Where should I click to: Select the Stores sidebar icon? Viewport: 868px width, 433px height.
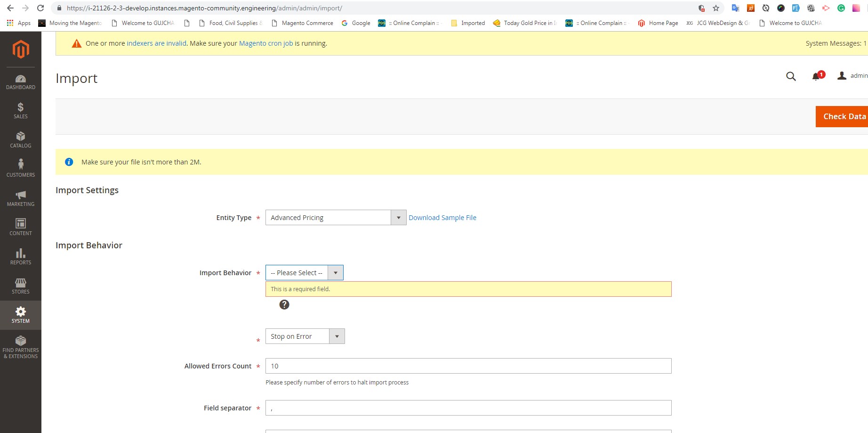(21, 286)
